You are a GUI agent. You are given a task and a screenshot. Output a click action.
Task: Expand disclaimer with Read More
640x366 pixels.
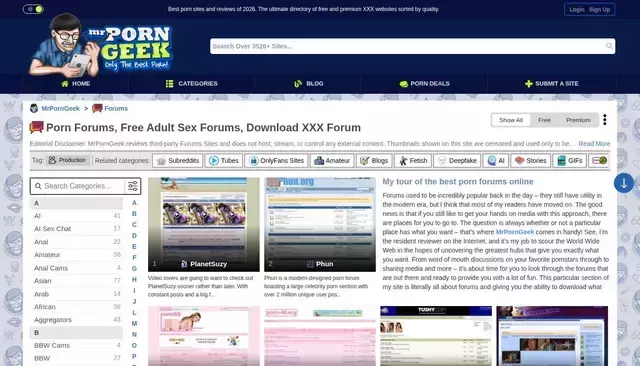pos(594,144)
